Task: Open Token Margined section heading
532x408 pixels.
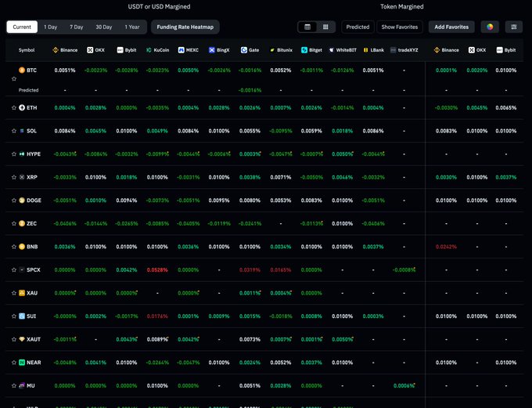Action: [401, 6]
